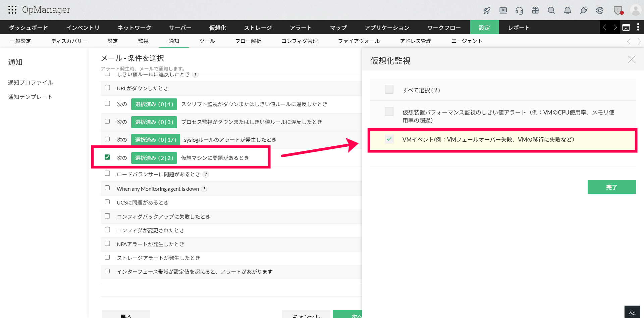Switch to the ファイアウォール tab

point(359,41)
